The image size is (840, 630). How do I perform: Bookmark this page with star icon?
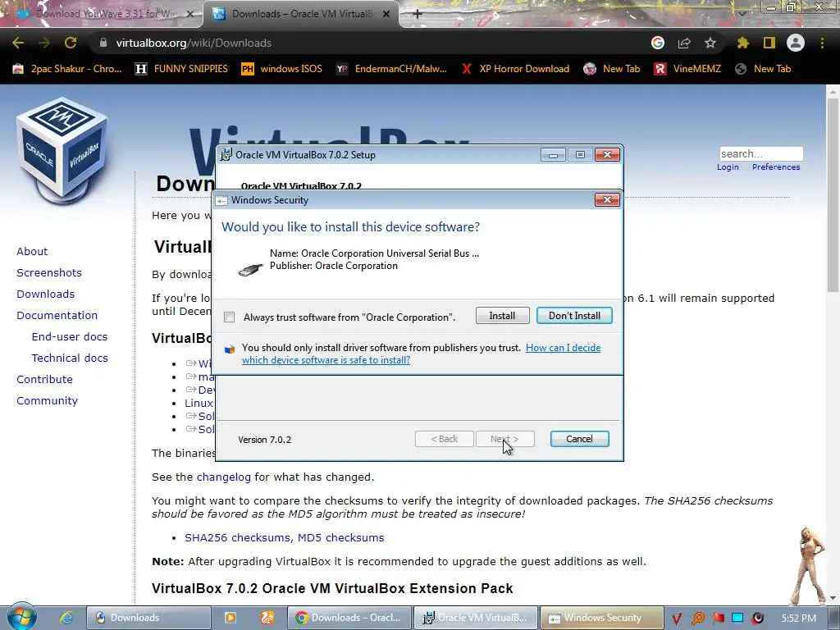click(x=710, y=43)
